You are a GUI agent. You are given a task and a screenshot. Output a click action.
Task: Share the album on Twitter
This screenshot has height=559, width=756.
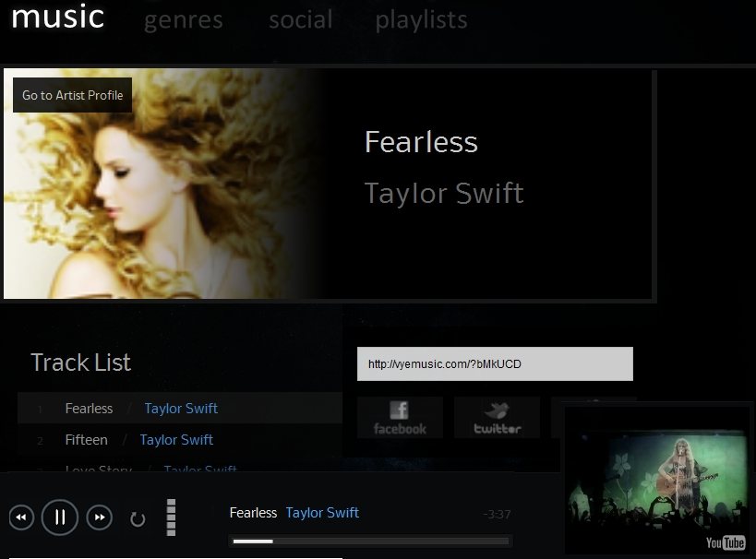(x=498, y=417)
